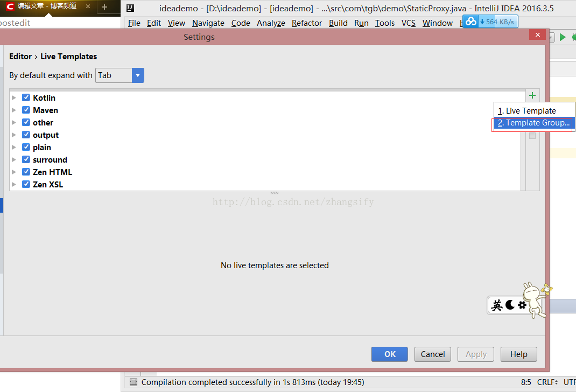Click the OK button

[390, 354]
